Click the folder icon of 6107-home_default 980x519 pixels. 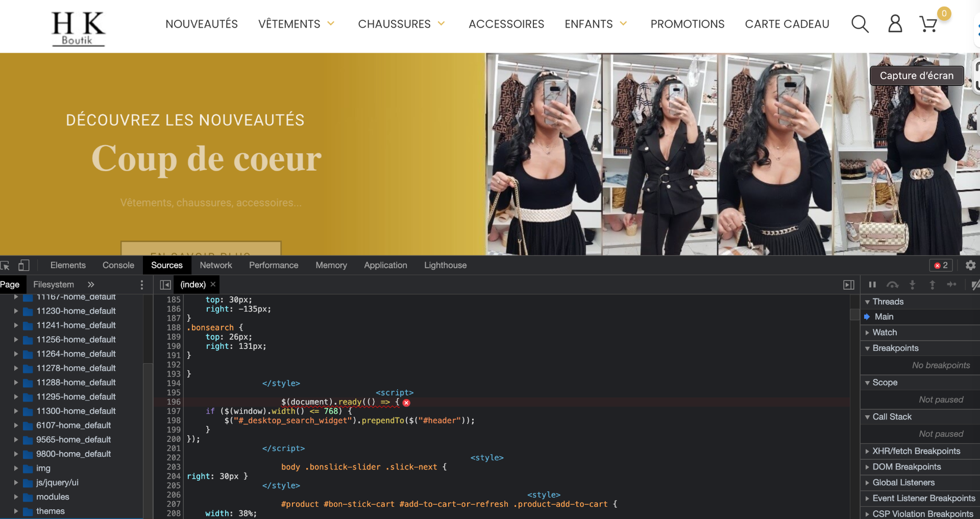pyautogui.click(x=28, y=426)
